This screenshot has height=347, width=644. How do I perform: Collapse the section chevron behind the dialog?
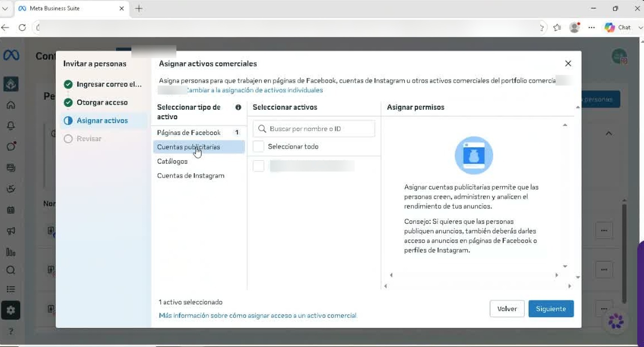click(609, 133)
